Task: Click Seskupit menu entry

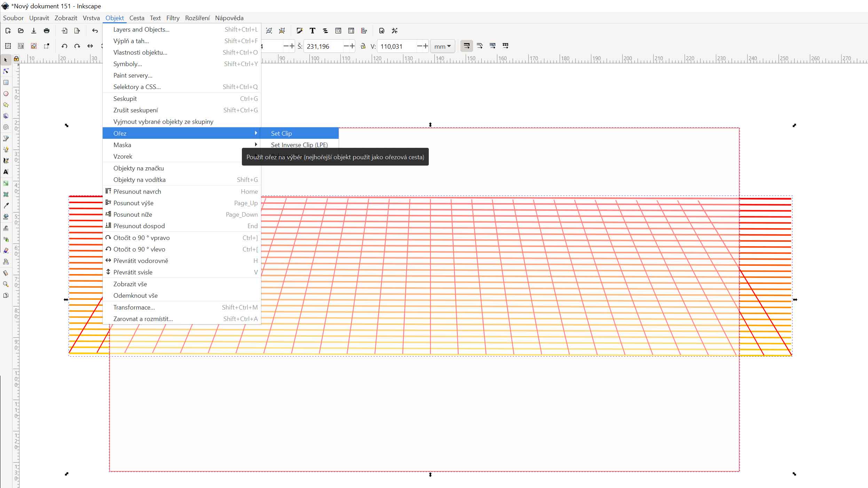Action: [x=125, y=98]
